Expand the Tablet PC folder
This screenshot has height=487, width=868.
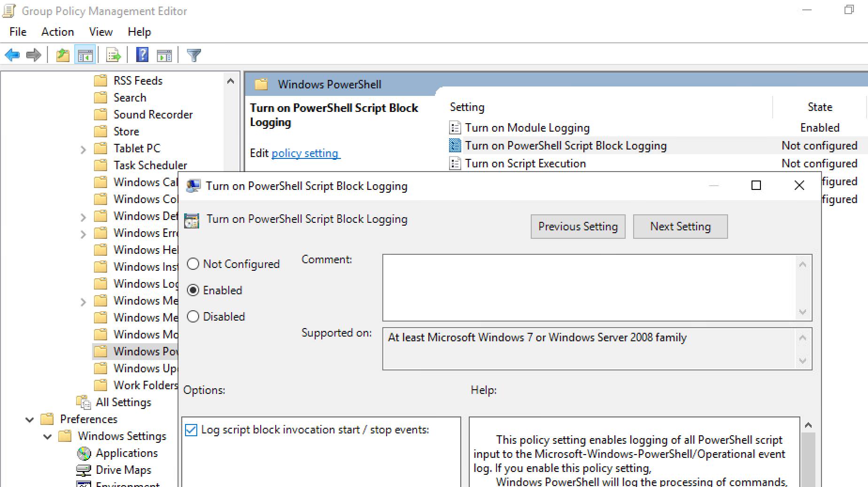click(x=83, y=149)
